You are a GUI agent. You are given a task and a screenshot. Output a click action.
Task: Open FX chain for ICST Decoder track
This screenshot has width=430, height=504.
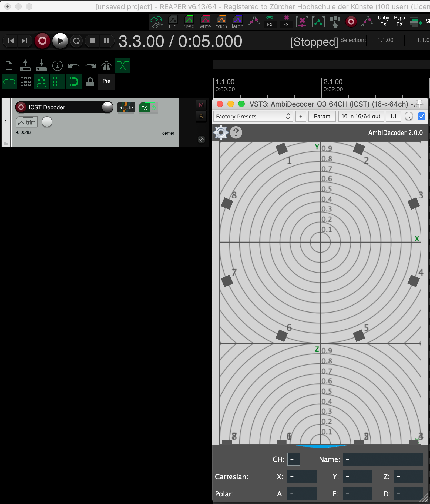tap(144, 108)
